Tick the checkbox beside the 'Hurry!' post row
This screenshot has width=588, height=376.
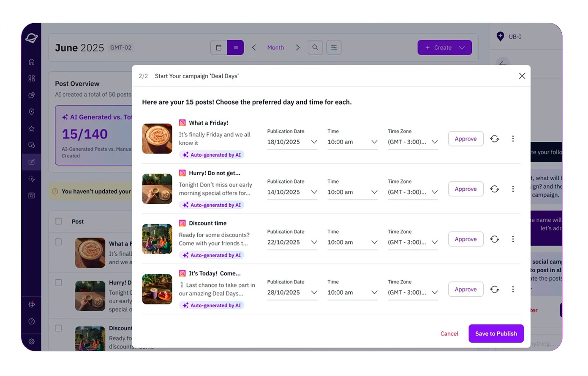tap(58, 283)
